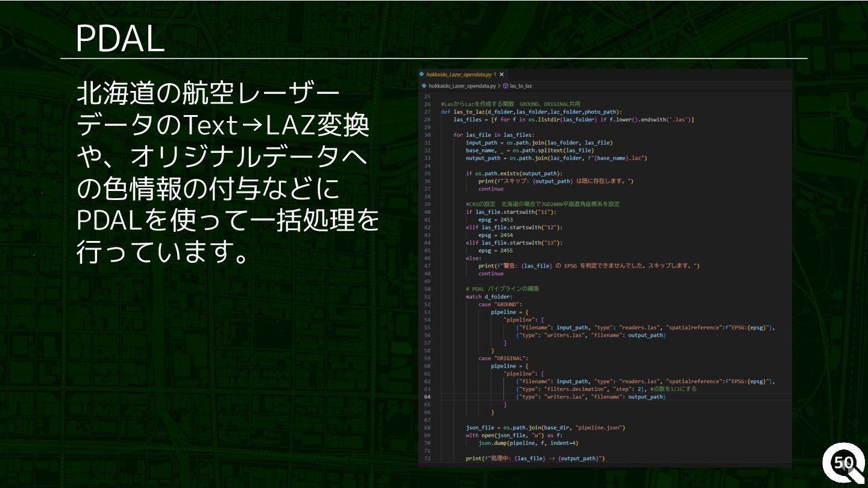Click the filters.decimation pipeline line
The image size is (868, 488).
pyautogui.click(x=606, y=389)
